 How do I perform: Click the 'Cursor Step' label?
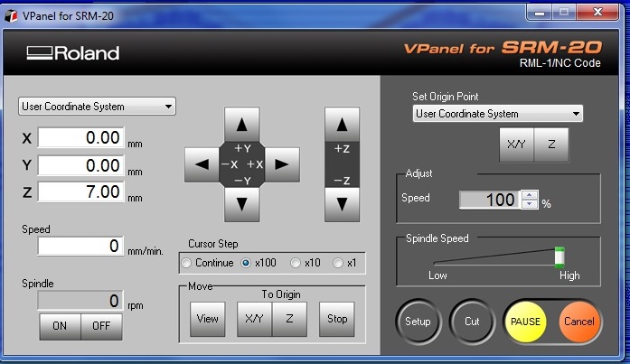213,244
